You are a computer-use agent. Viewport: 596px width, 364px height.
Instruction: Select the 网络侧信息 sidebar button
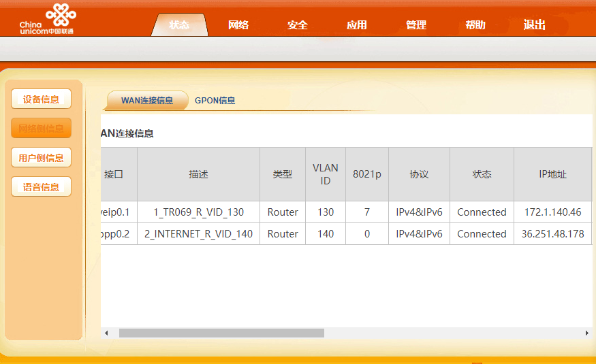point(41,129)
